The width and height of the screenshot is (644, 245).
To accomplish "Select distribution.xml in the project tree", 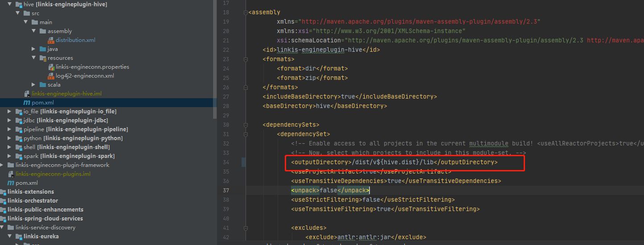I will point(75,40).
